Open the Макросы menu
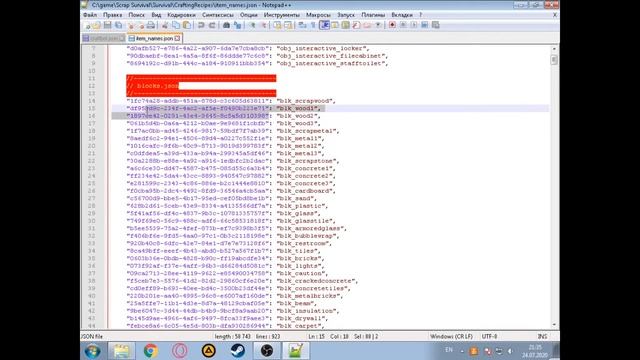Image resolution: width=640 pixels, height=360 pixels. coord(318,15)
